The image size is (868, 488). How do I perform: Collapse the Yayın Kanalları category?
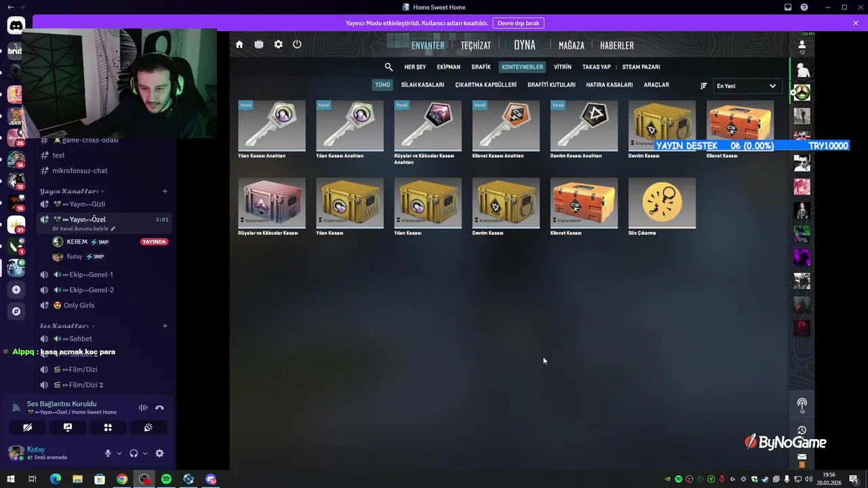pos(72,191)
